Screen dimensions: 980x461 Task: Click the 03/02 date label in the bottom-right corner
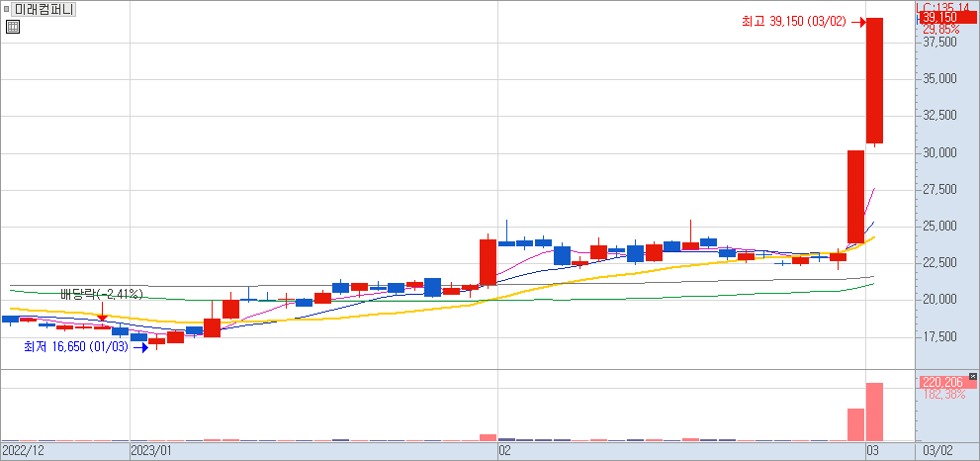937,450
